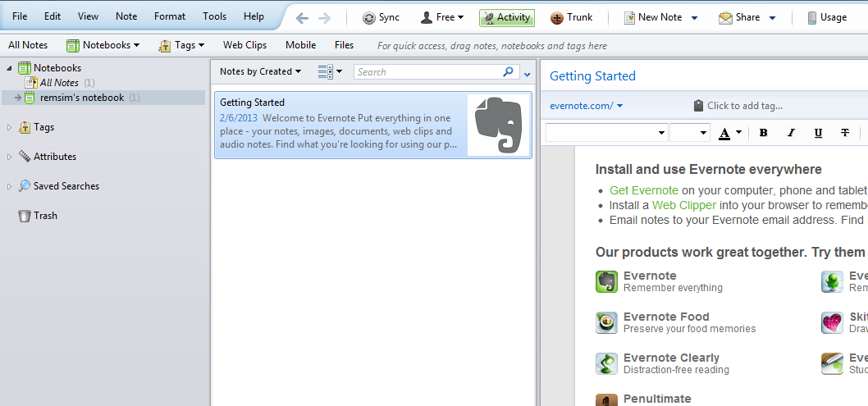Open the Trash in sidebar

coord(38,216)
